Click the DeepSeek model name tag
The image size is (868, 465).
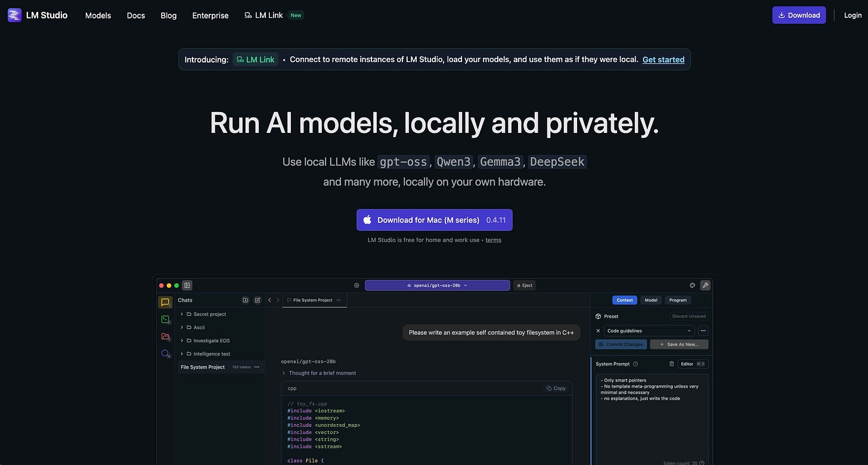pos(557,162)
